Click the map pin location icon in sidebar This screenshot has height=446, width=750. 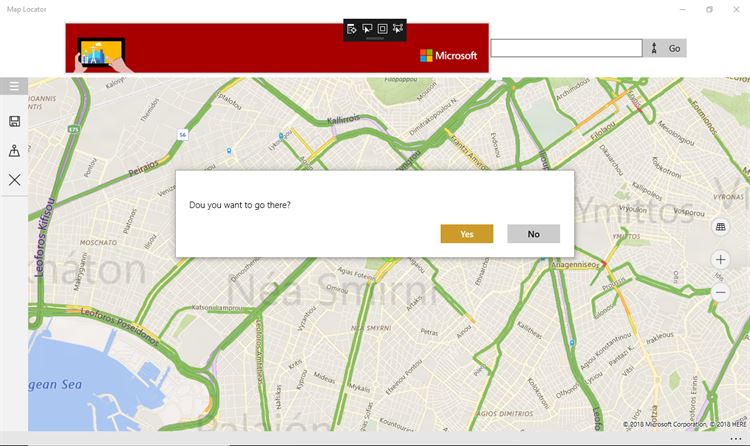tap(14, 151)
